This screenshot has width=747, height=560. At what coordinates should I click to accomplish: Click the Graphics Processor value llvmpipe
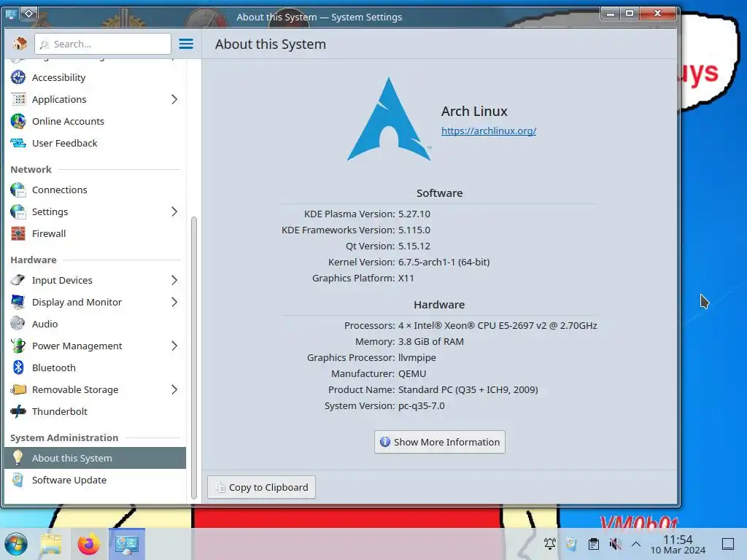pyautogui.click(x=417, y=357)
